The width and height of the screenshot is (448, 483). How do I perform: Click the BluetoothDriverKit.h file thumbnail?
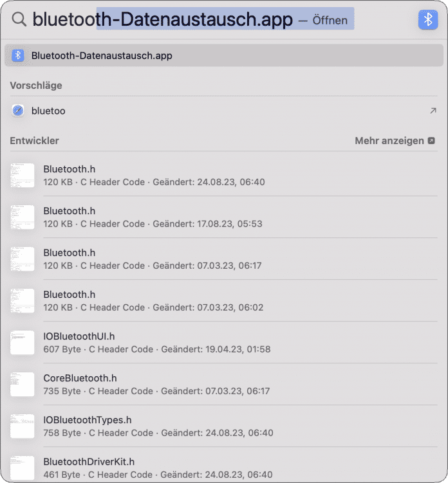coord(22,468)
